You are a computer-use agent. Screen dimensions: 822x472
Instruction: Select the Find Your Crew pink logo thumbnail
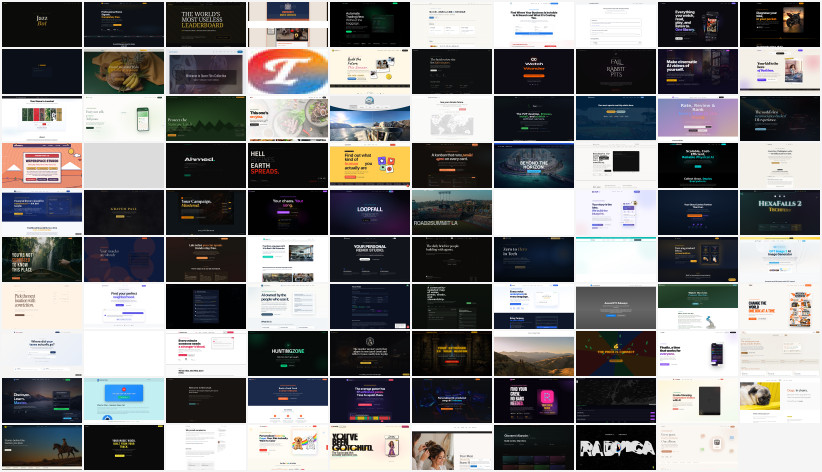click(x=534, y=401)
